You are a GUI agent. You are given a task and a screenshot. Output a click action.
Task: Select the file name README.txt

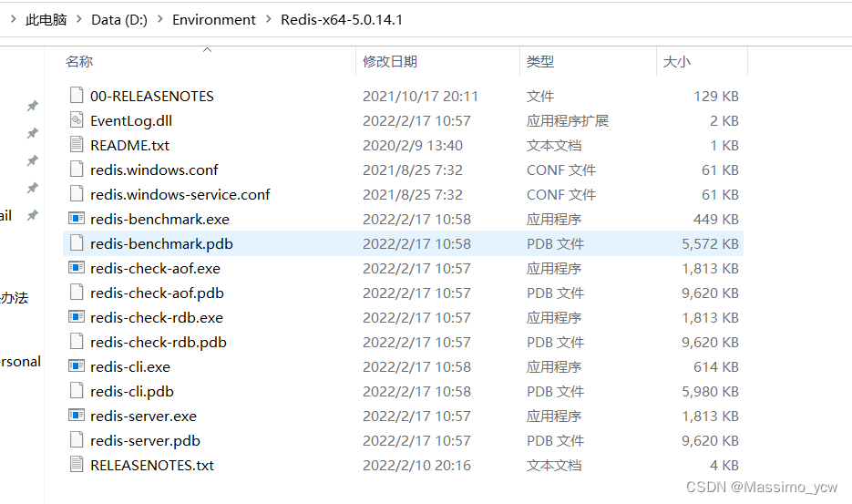[x=129, y=145]
